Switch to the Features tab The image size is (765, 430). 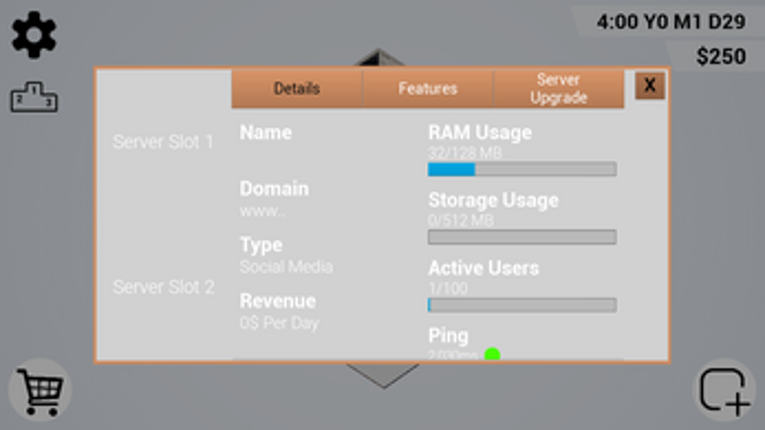coord(427,88)
